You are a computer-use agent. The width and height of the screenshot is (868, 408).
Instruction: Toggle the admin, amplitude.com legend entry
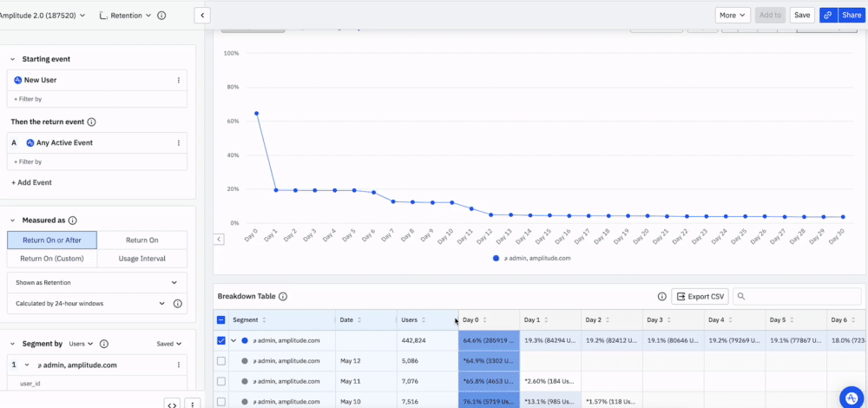point(531,259)
